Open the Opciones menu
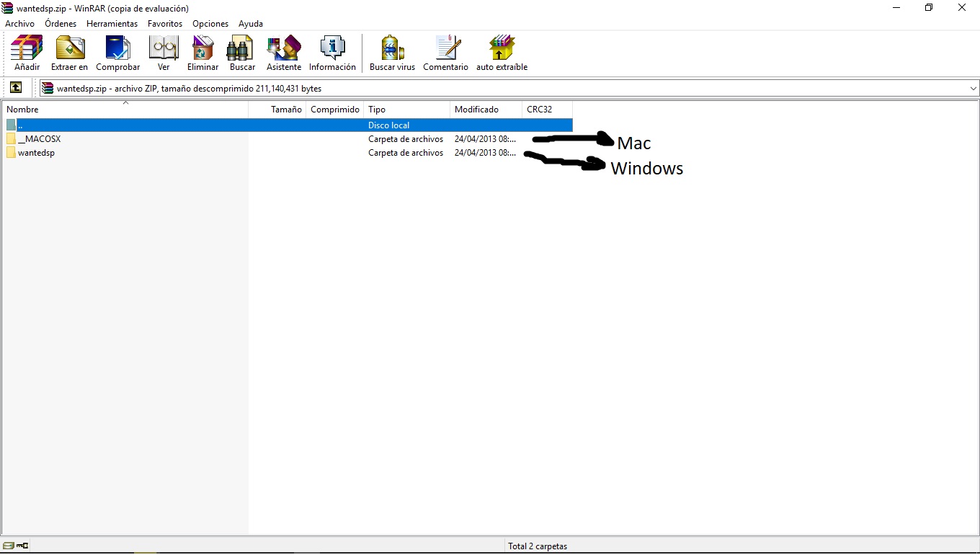Screen dimensions: 980x555 [x=210, y=24]
